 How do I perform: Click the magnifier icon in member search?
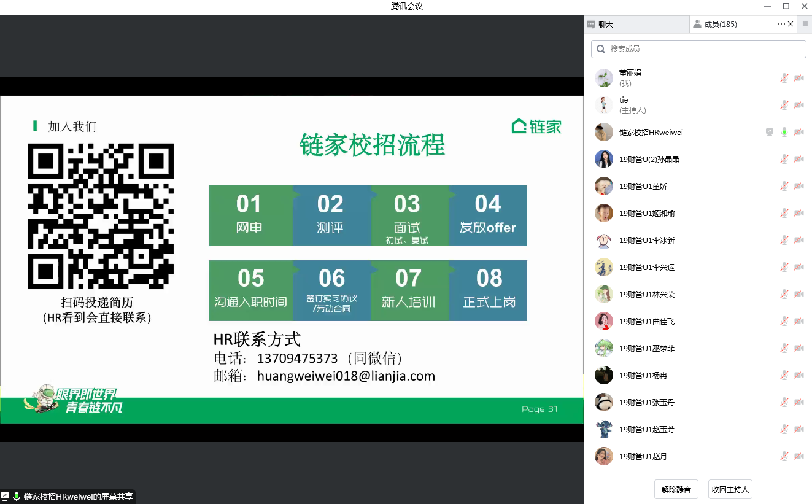point(601,49)
